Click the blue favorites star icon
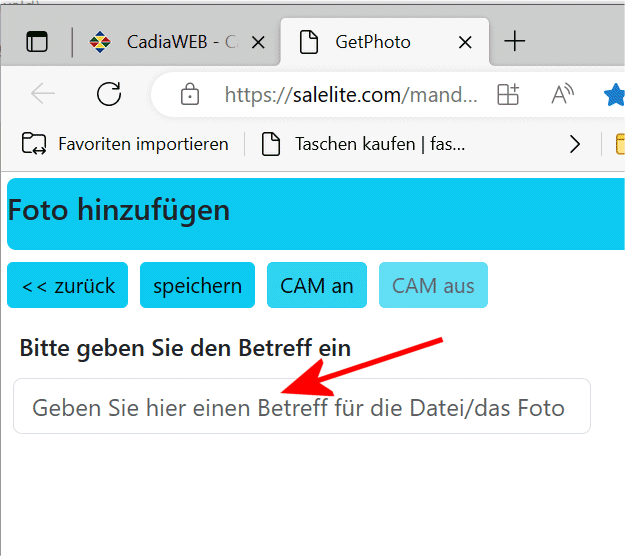 click(x=614, y=94)
